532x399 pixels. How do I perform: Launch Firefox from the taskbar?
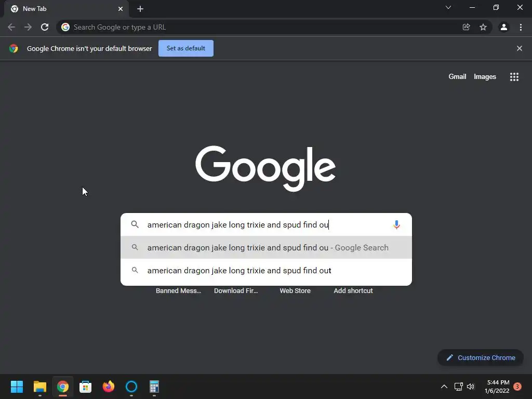[x=109, y=387]
